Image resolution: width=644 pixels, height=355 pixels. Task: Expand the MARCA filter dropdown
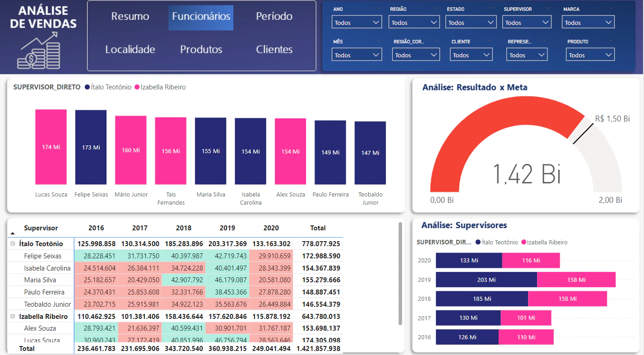point(588,22)
